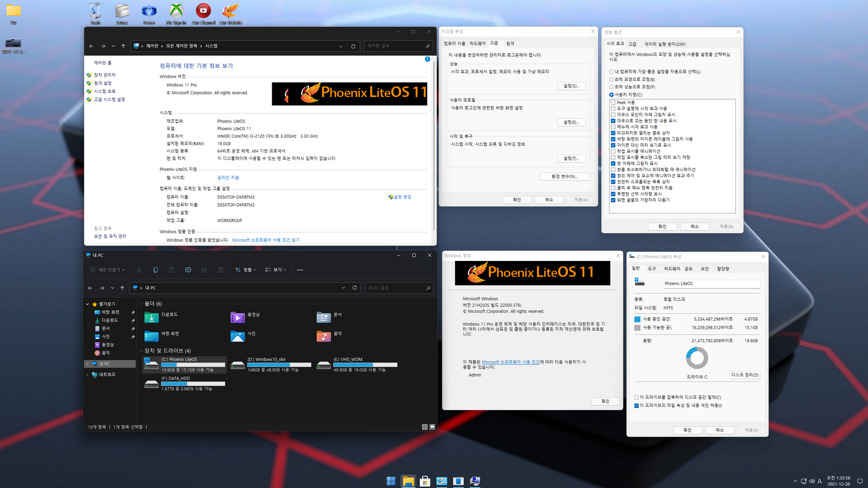The image size is (868, 488).
Task: Open the 새로 만들기 dropdown
Action: [x=108, y=270]
